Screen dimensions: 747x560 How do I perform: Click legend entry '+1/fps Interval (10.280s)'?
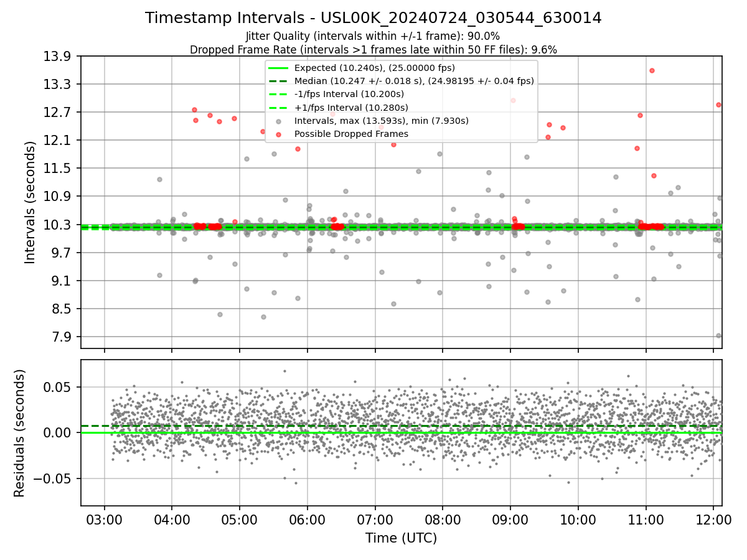(x=351, y=107)
